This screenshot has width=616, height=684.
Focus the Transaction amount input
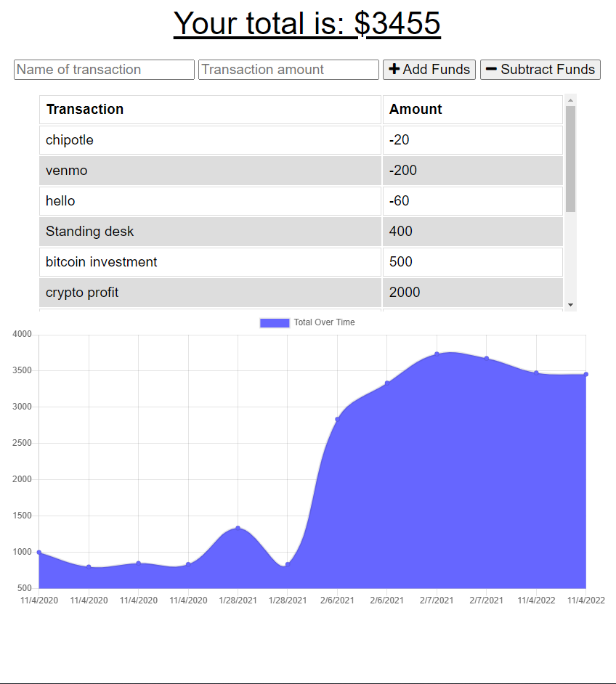coord(288,70)
